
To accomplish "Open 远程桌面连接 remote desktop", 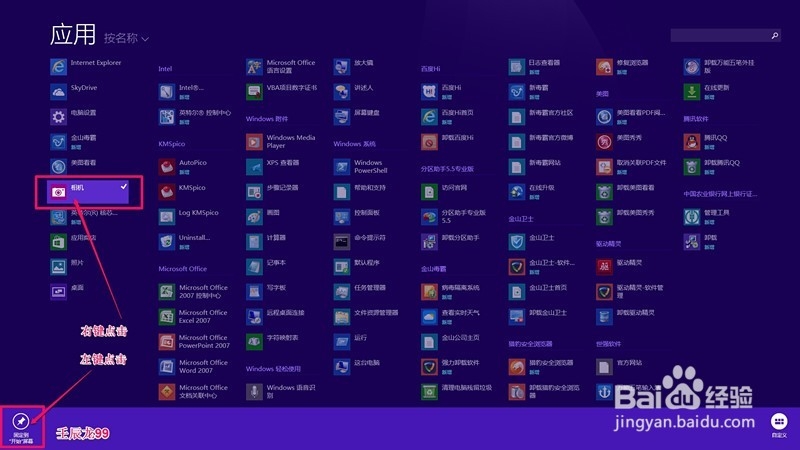I will point(276,316).
